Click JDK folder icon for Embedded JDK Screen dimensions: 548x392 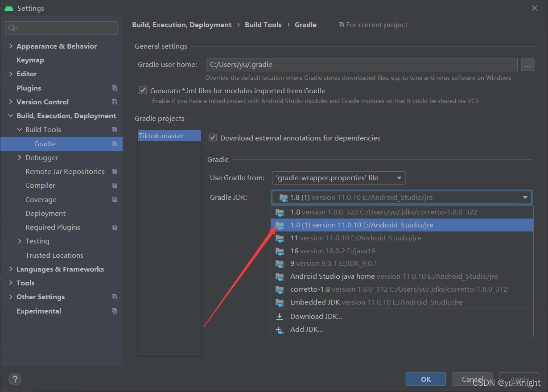pos(280,302)
